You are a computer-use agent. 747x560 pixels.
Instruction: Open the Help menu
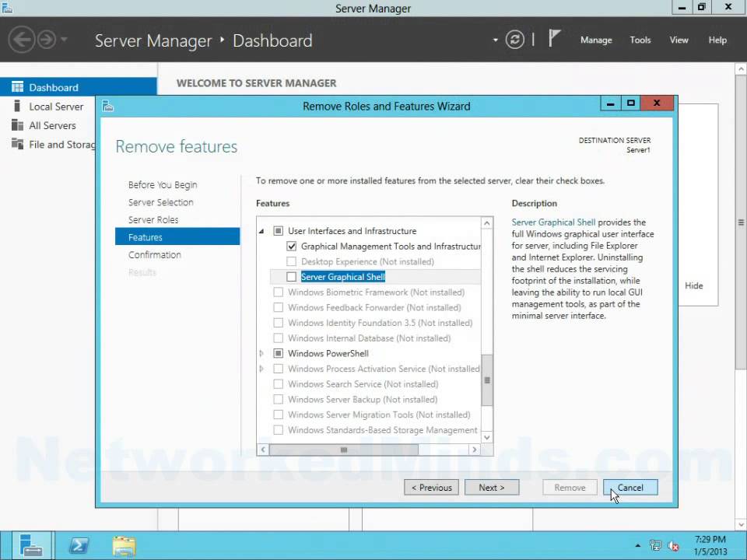[x=717, y=40]
